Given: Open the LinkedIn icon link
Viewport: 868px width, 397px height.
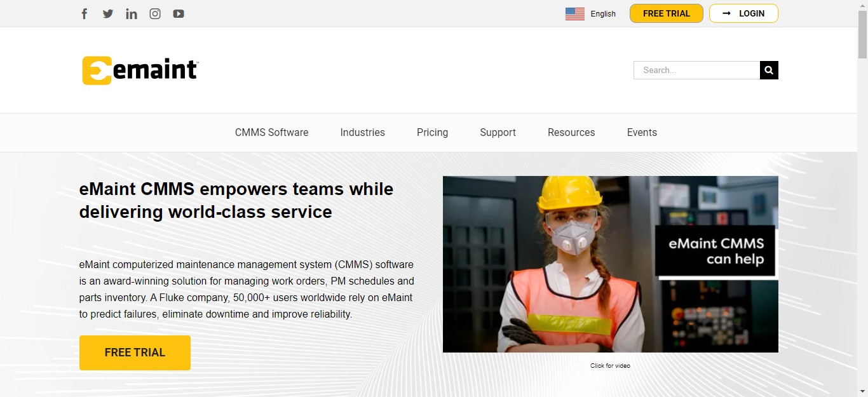Looking at the screenshot, I should (132, 13).
